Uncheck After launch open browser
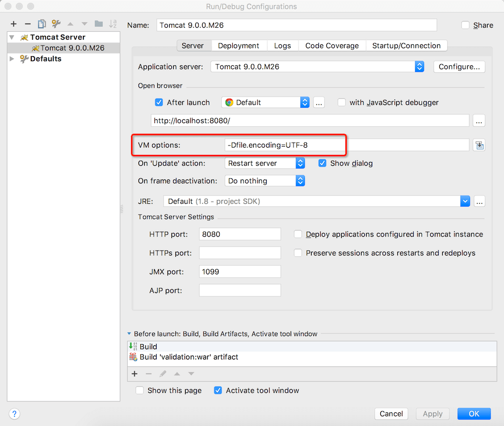 click(159, 102)
